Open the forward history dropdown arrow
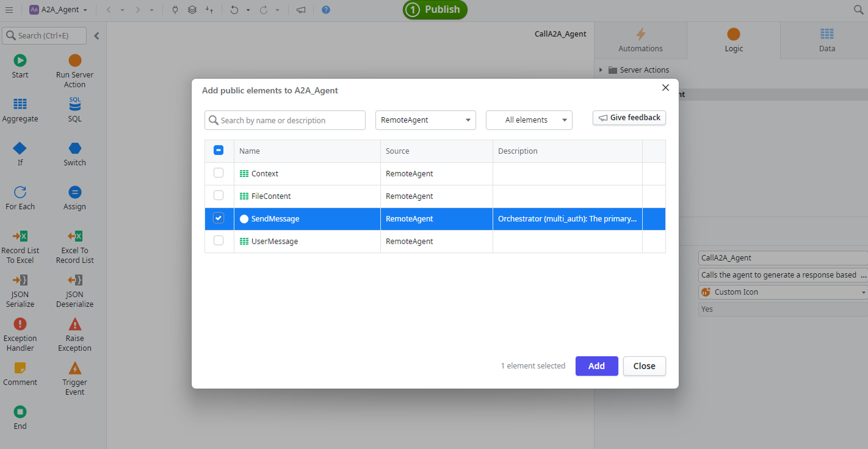Screen dimensions: 868x449 [x=151, y=10]
